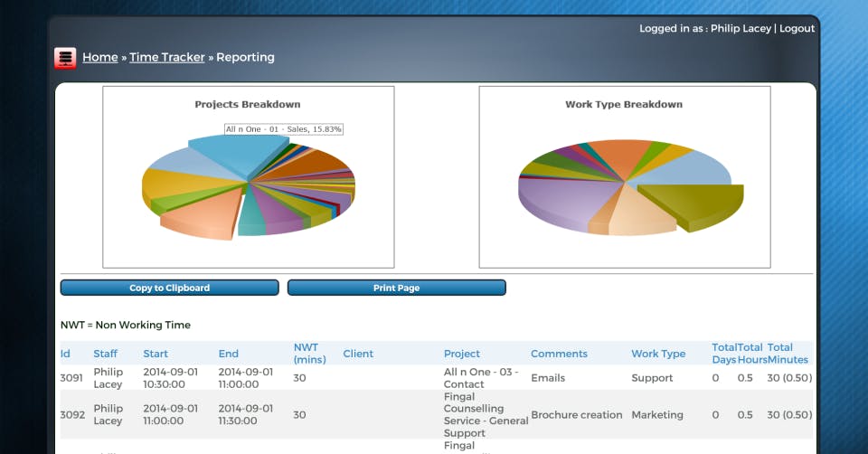The height and width of the screenshot is (454, 868).
Task: Click the Copy to Clipboard button
Action: (169, 288)
